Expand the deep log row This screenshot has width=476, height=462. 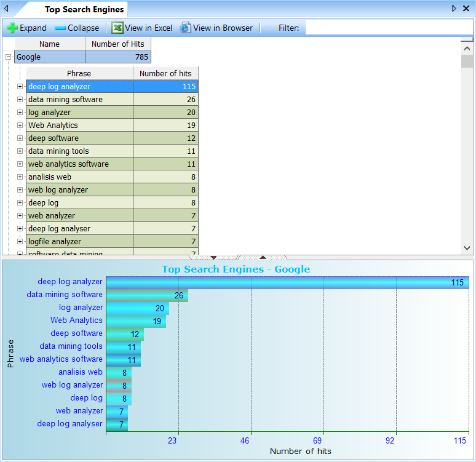click(20, 202)
